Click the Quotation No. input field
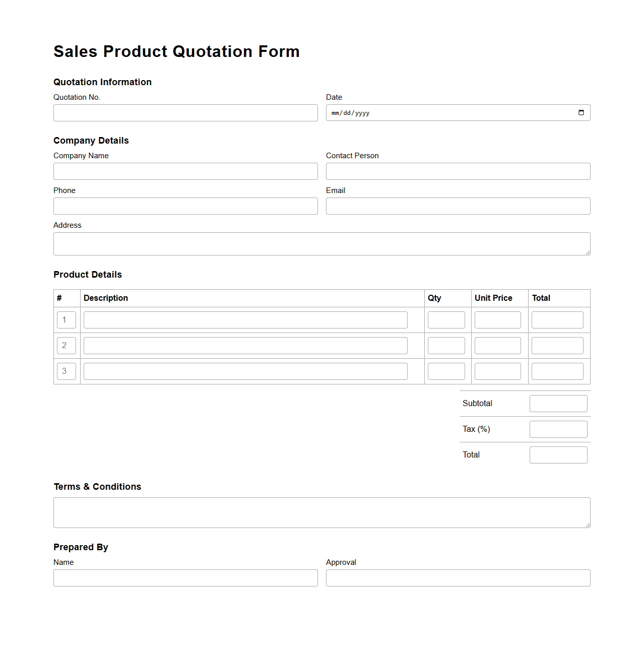 tap(185, 112)
